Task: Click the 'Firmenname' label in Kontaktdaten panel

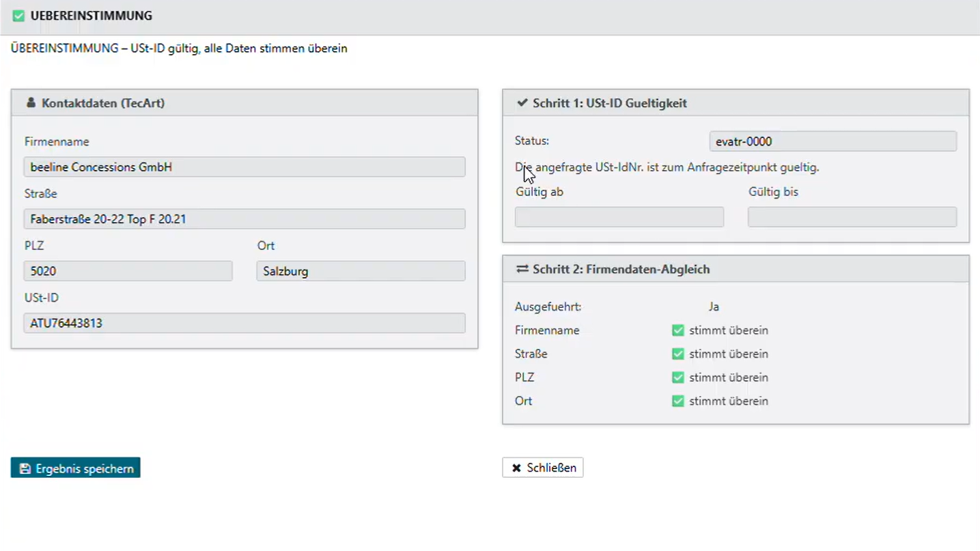Action: 57,141
